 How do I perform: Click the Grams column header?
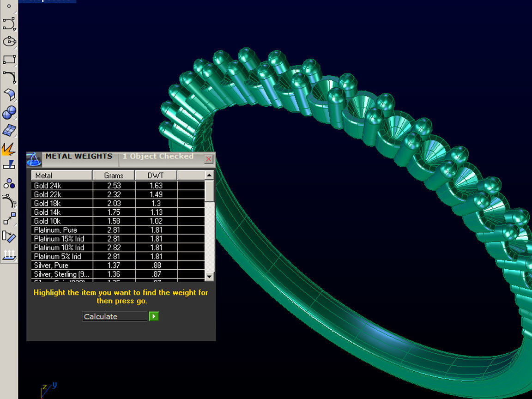click(114, 175)
